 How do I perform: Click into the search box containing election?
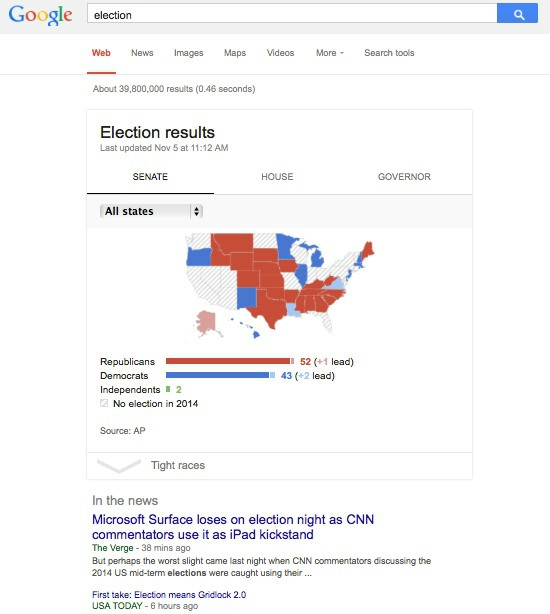coord(292,13)
